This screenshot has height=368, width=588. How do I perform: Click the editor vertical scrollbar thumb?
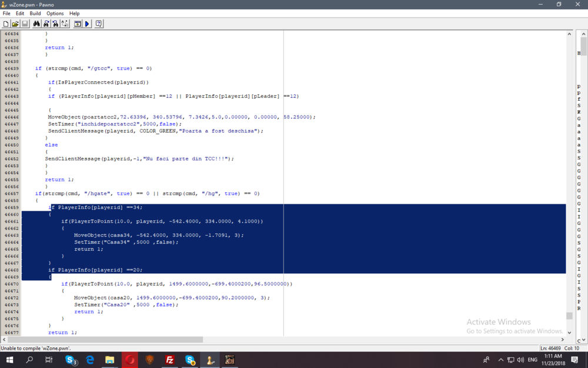point(569,316)
